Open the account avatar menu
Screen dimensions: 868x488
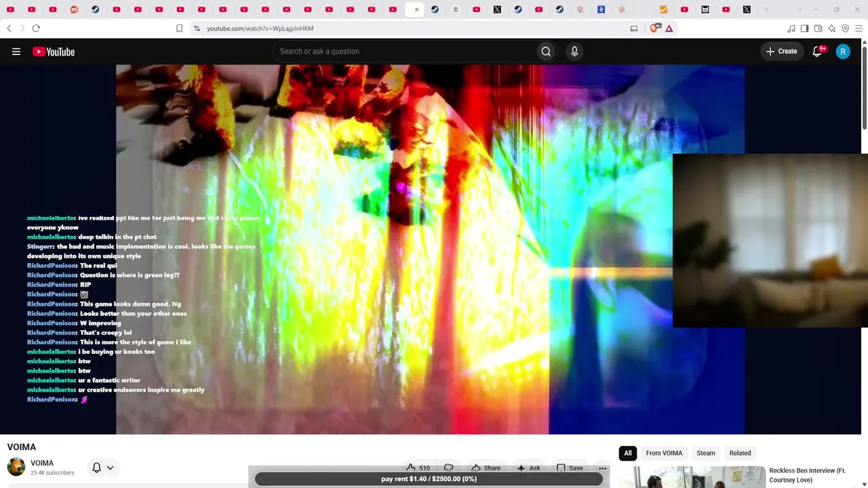pos(843,52)
